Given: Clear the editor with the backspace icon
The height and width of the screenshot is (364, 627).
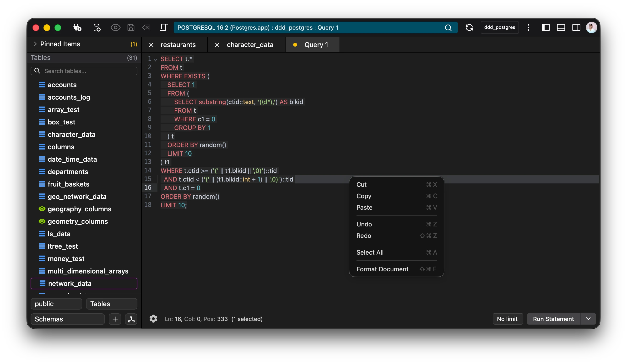Looking at the screenshot, I should (x=146, y=27).
